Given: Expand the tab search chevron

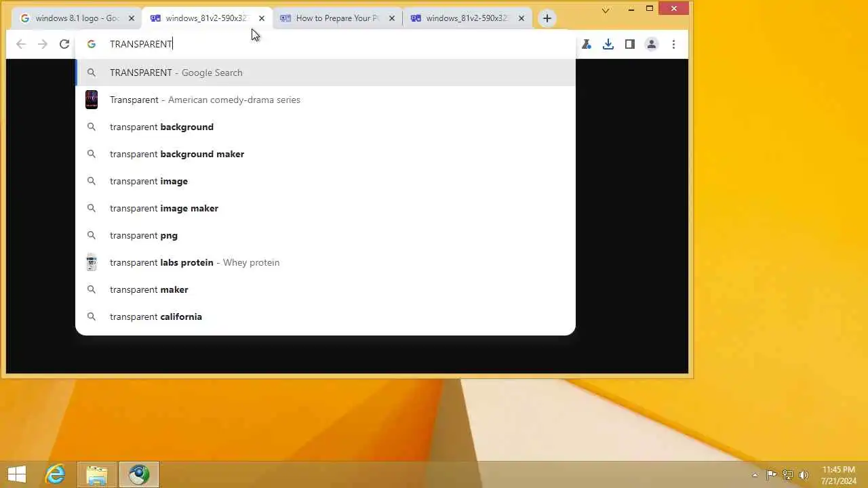Looking at the screenshot, I should [606, 9].
